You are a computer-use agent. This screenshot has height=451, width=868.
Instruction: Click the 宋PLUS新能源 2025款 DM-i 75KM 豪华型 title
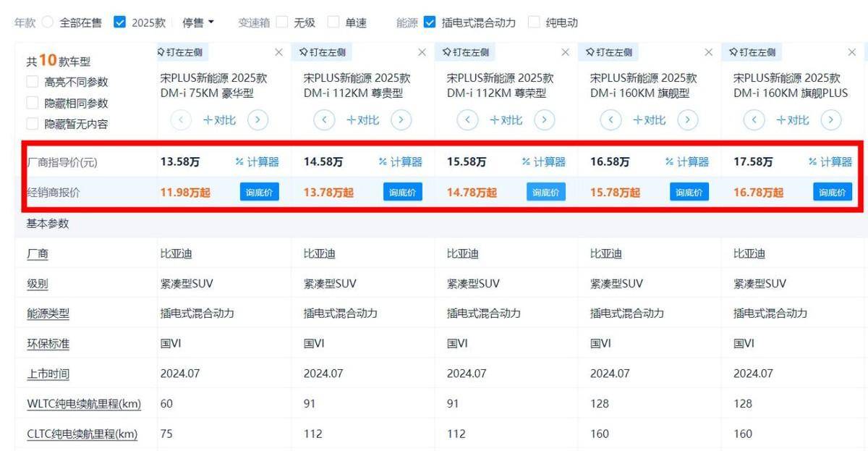point(213,85)
